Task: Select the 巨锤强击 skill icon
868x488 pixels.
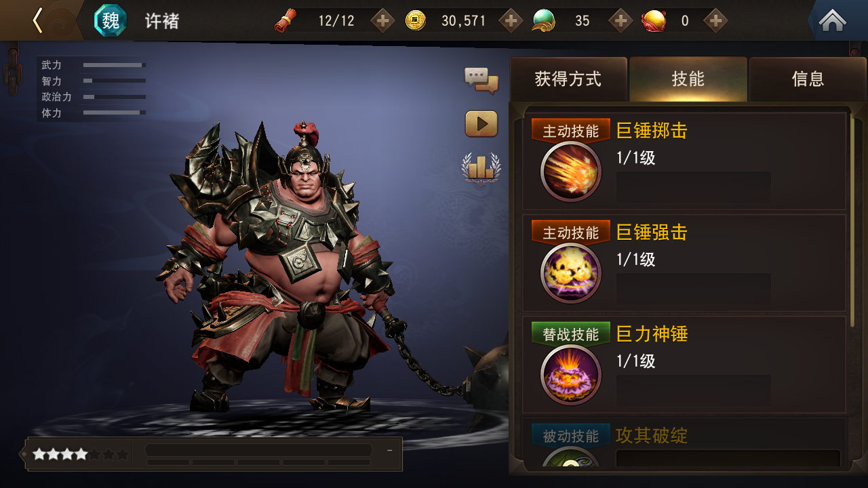Action: [x=571, y=273]
